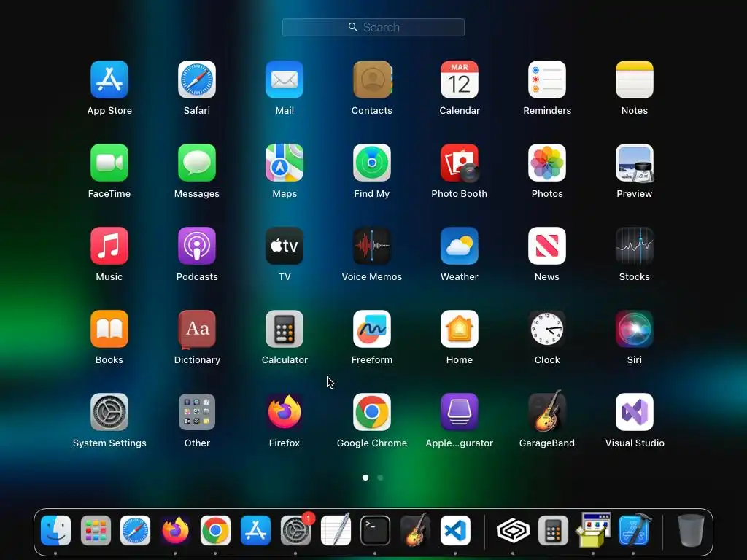The width and height of the screenshot is (747, 560).
Task: Open Firefox from the Dock
Action: (175, 530)
